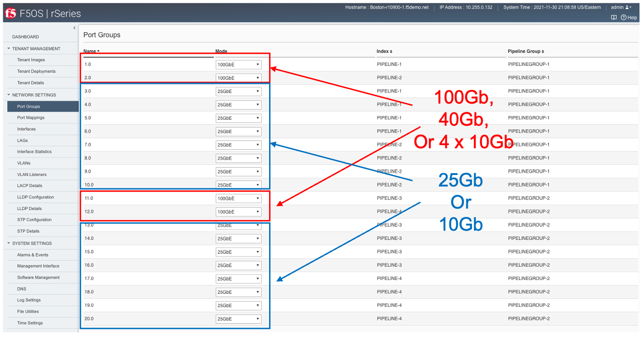Viewport: 644px width, 338px height.
Task: Click the F5 logo in the header
Action: click(10, 13)
